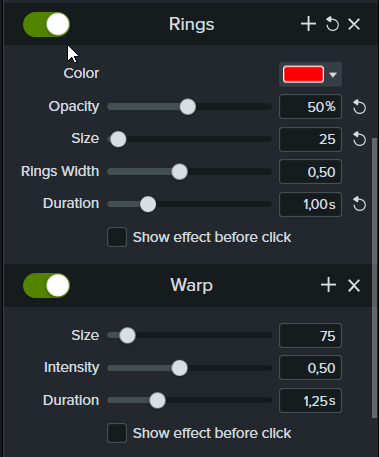Open the Rings Color dropdown arrow

333,75
